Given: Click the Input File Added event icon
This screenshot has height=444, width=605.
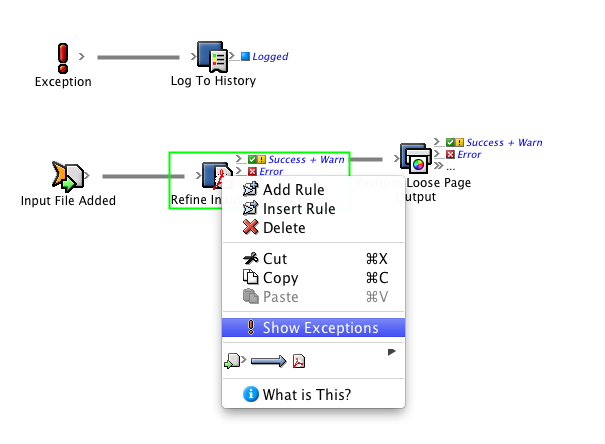Looking at the screenshot, I should tap(67, 177).
